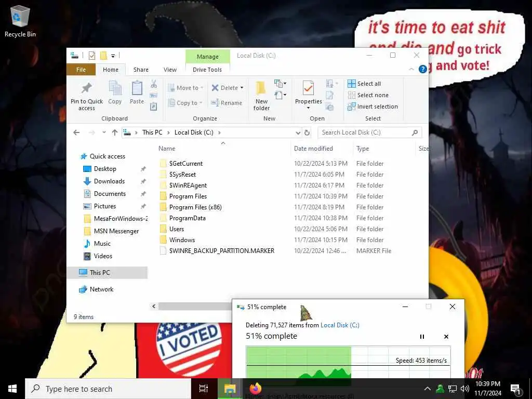Pause the delete operation
The height and width of the screenshot is (399, 532).
click(422, 337)
